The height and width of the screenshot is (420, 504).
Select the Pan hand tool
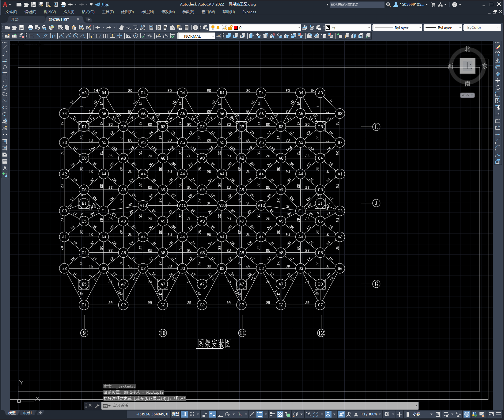click(x=121, y=28)
